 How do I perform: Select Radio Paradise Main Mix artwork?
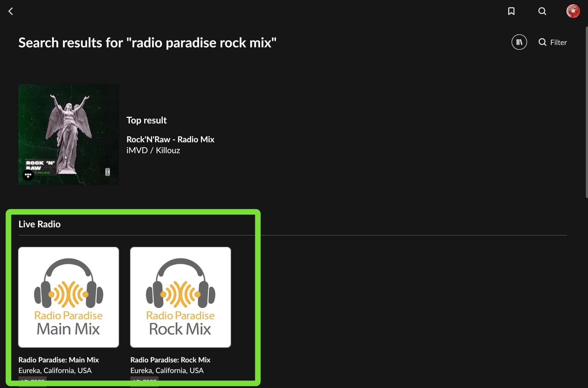(x=69, y=297)
